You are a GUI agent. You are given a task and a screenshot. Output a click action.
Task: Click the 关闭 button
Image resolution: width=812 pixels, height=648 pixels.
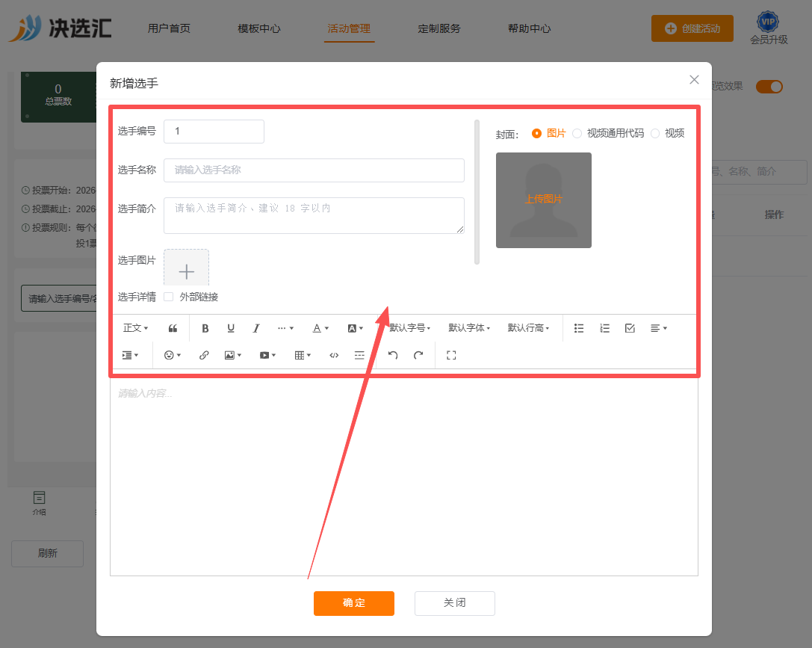(455, 603)
